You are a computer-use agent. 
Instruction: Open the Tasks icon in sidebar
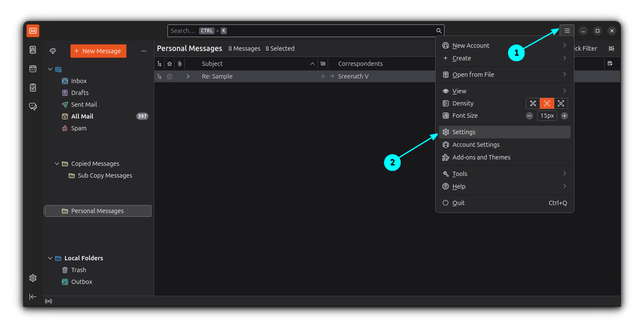(x=33, y=87)
